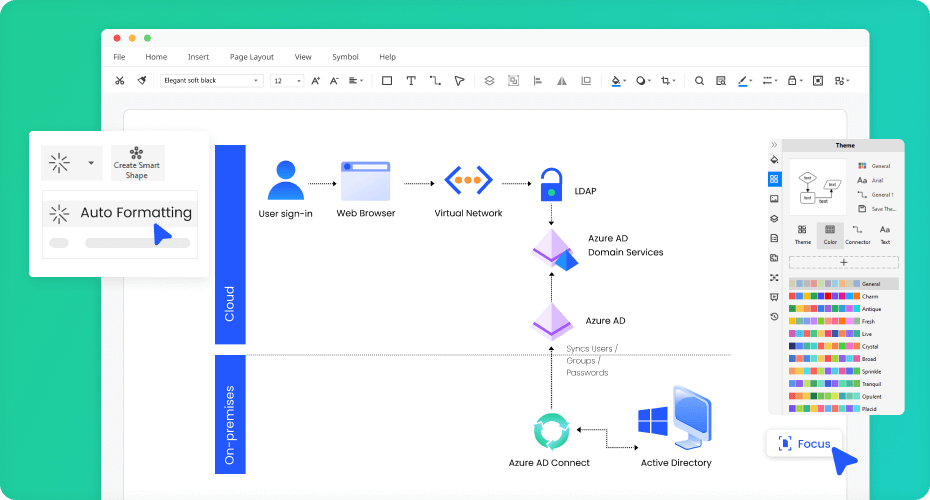Open the Insert menu

pos(198,57)
